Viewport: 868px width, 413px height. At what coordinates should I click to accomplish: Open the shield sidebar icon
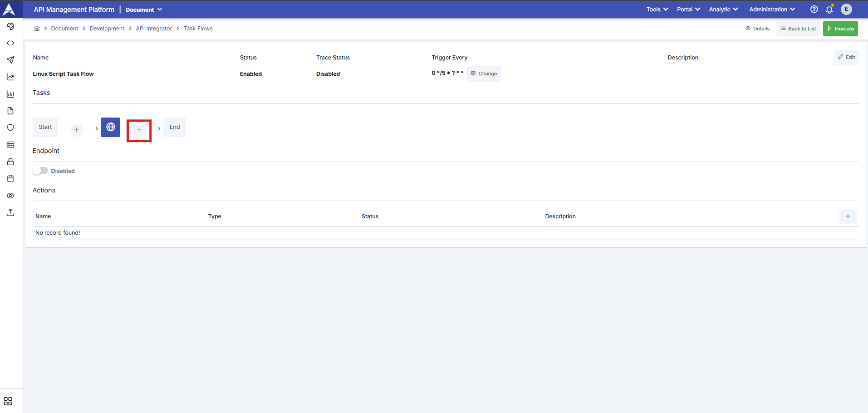10,128
